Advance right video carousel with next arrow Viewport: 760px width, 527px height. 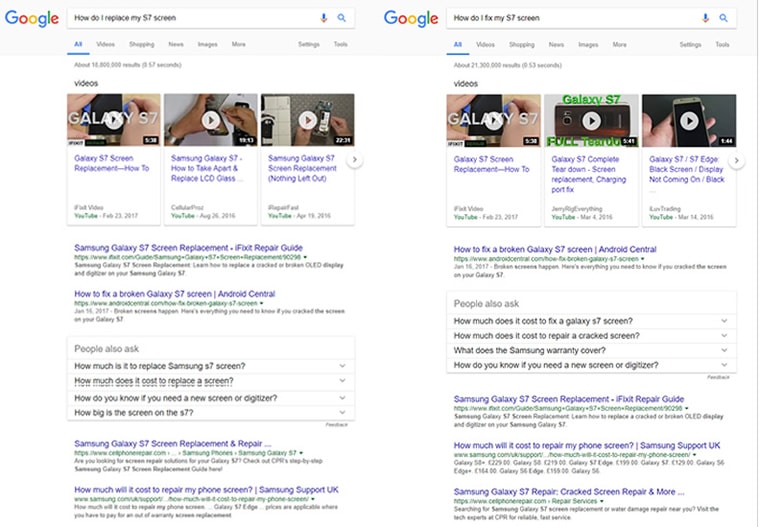pyautogui.click(x=736, y=160)
